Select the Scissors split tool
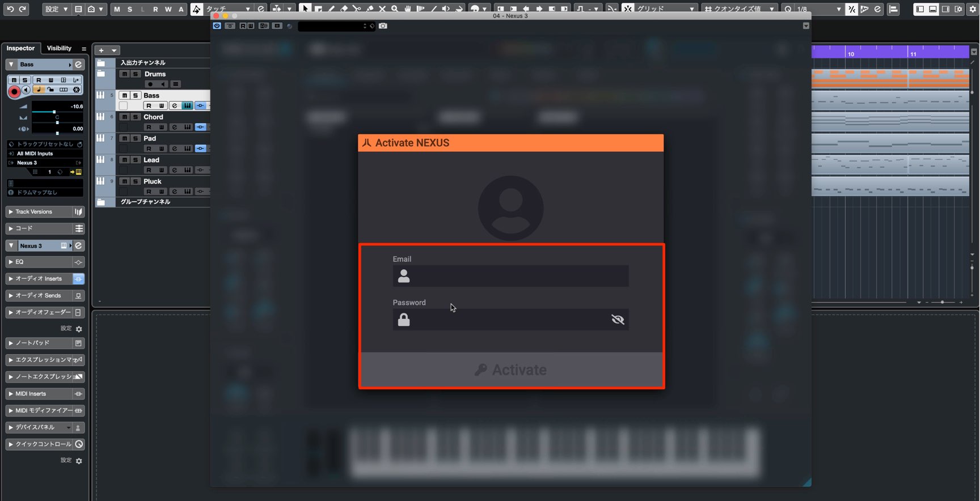This screenshot has height=501, width=980. [x=356, y=9]
